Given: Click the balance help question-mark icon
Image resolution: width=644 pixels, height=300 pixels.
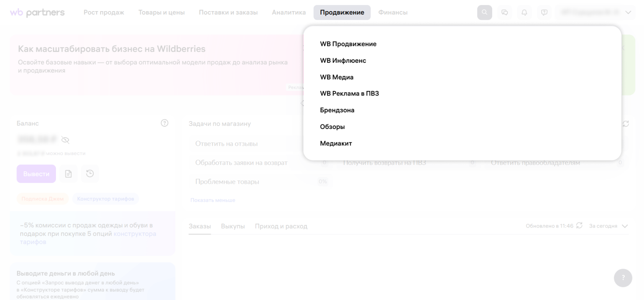Looking at the screenshot, I should pyautogui.click(x=164, y=123).
